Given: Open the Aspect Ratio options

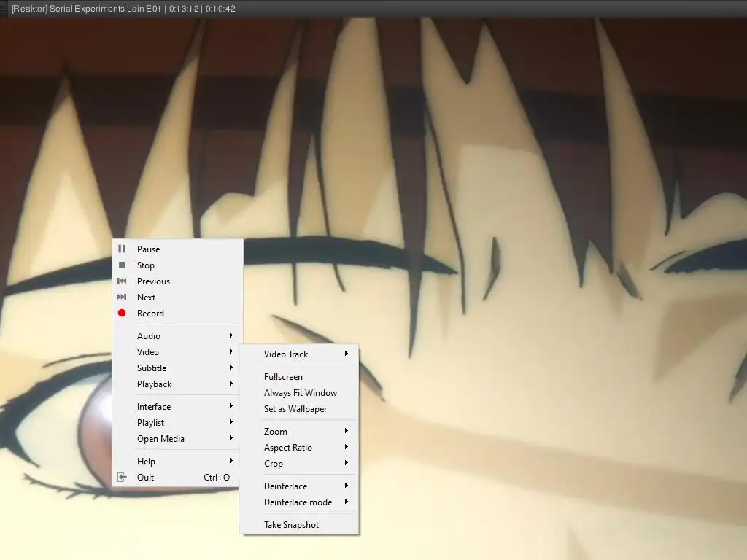Looking at the screenshot, I should (298, 448).
